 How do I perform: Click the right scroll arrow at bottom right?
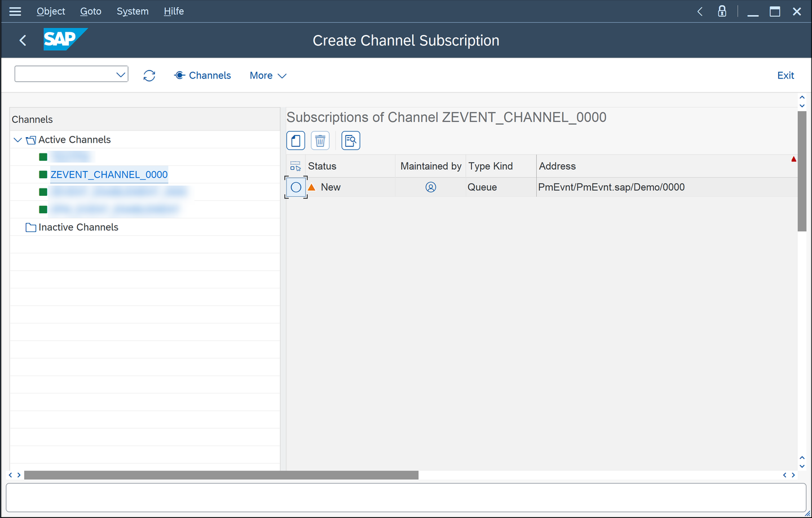793,475
